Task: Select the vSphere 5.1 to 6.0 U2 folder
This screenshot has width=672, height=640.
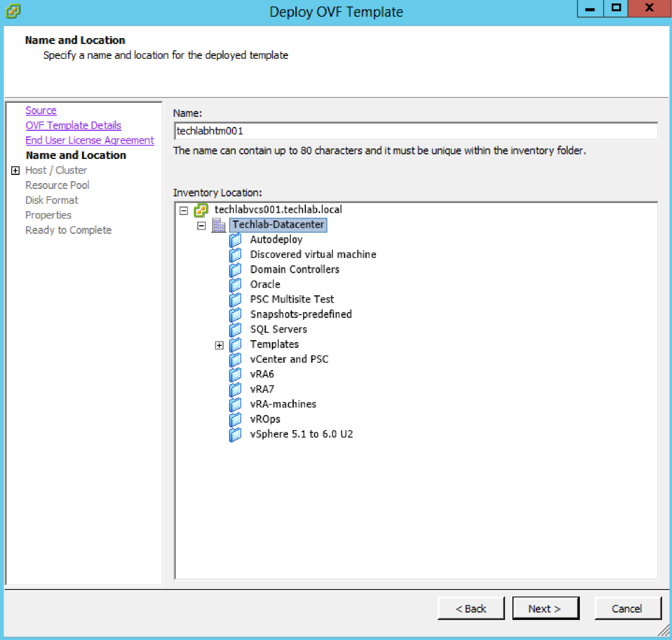Action: coord(302,434)
